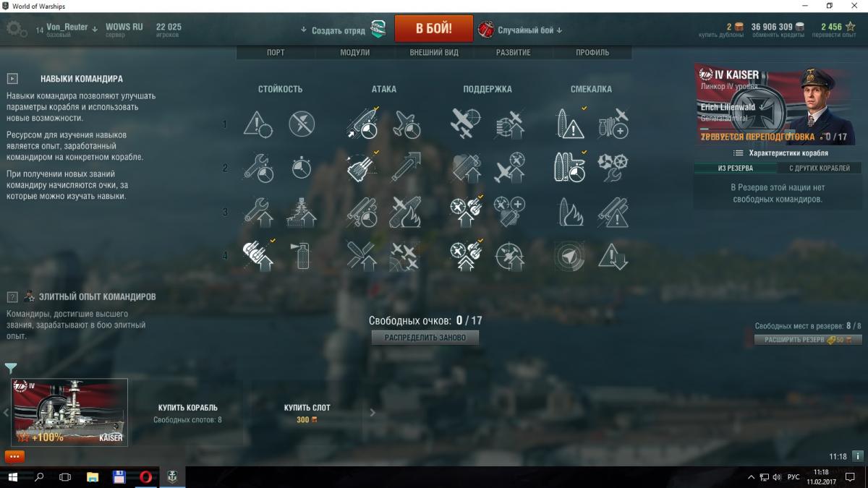868x488 pixels.
Task: Switch to С других кораблей commander source
Action: 820,168
